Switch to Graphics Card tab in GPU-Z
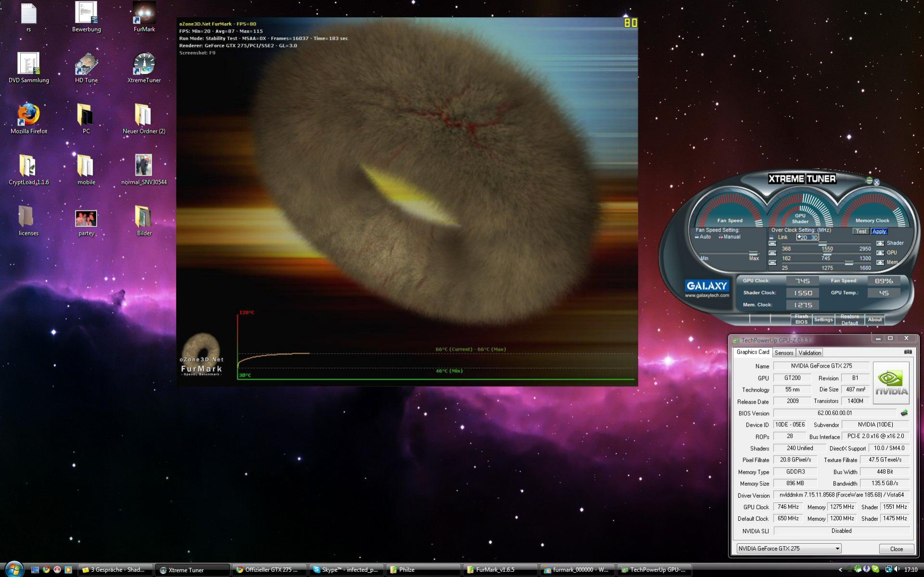The width and height of the screenshot is (924, 577). click(x=753, y=352)
